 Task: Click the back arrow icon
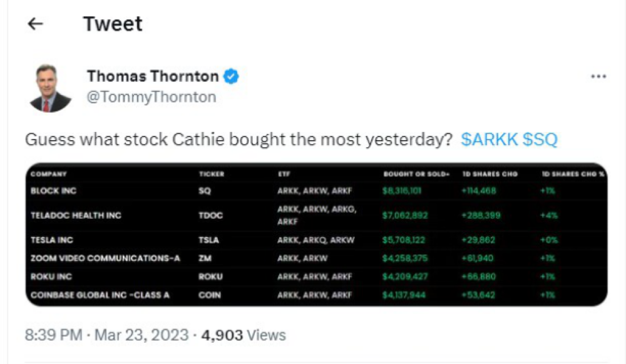click(35, 24)
